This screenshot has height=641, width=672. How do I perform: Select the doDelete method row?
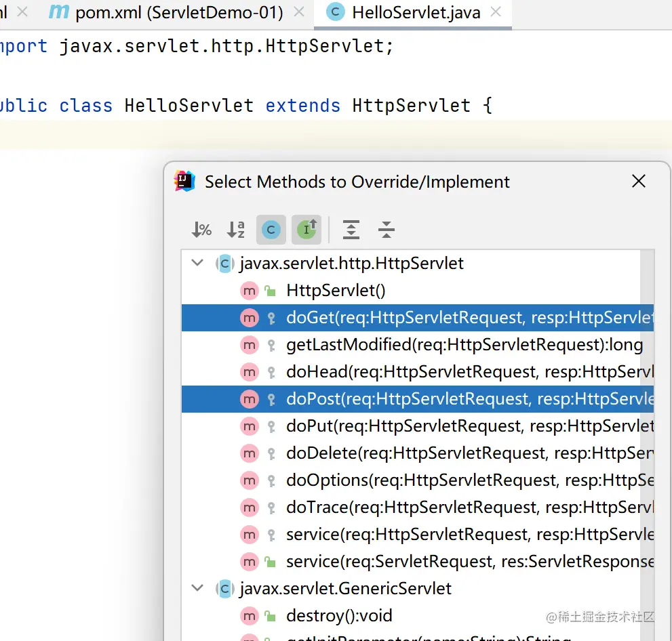tap(418, 453)
